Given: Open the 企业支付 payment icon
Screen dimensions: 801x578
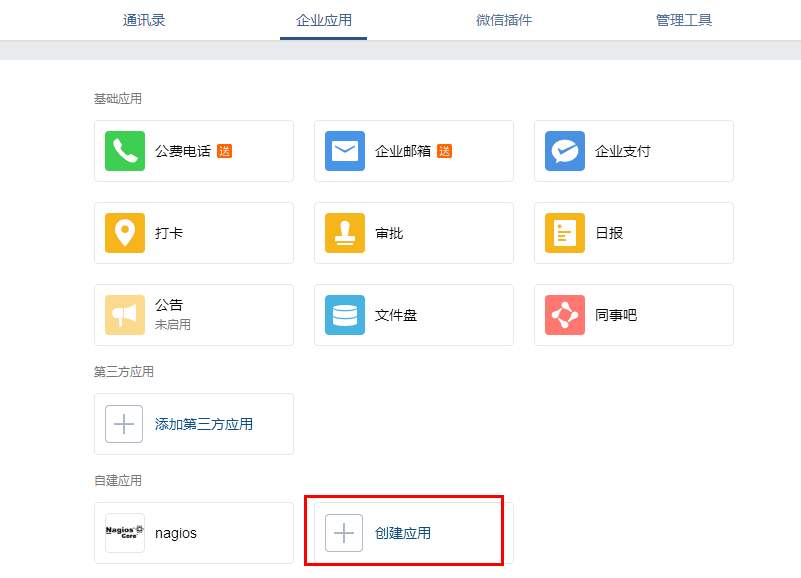Looking at the screenshot, I should pos(564,151).
